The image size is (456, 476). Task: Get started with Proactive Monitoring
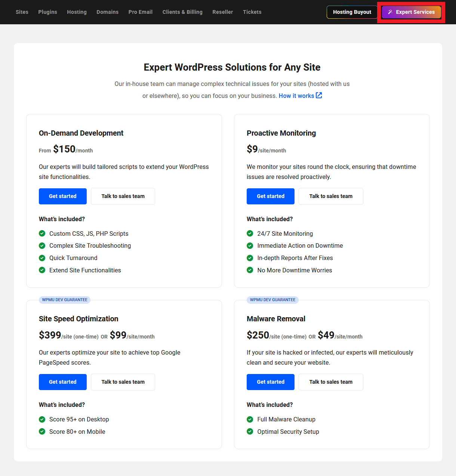(x=271, y=196)
